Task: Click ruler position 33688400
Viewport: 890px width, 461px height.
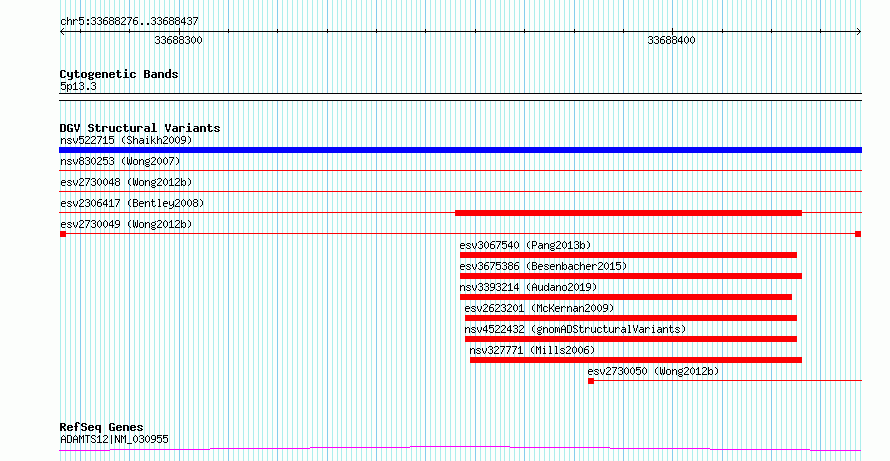Action: click(671, 40)
